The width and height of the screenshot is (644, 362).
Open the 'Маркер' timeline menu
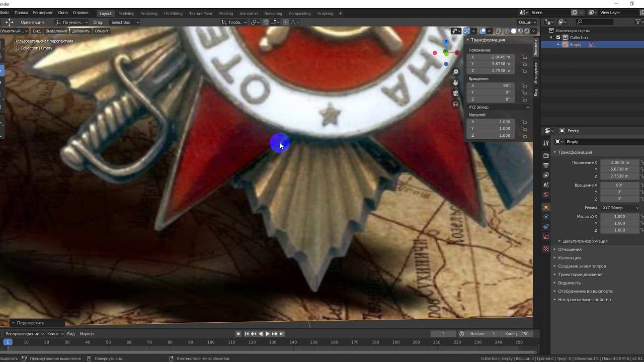pyautogui.click(x=87, y=334)
